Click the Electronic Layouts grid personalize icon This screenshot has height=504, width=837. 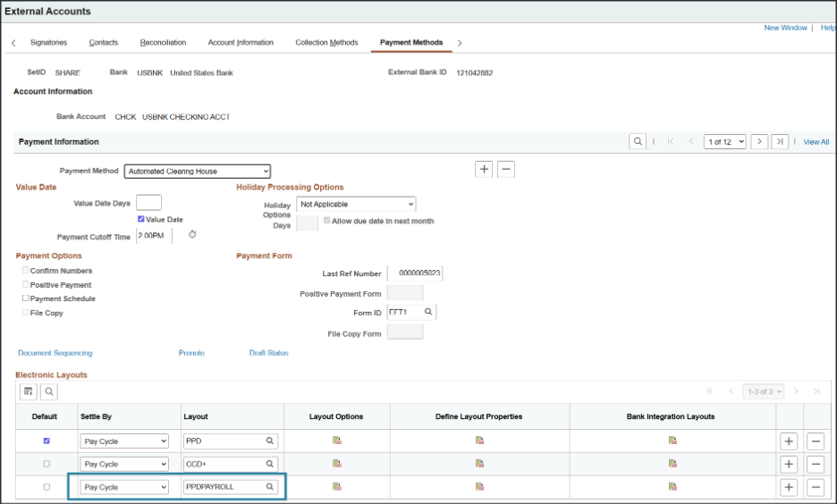tap(28, 391)
